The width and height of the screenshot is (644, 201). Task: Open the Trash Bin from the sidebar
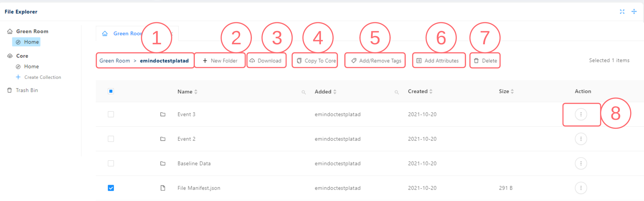pos(27,90)
